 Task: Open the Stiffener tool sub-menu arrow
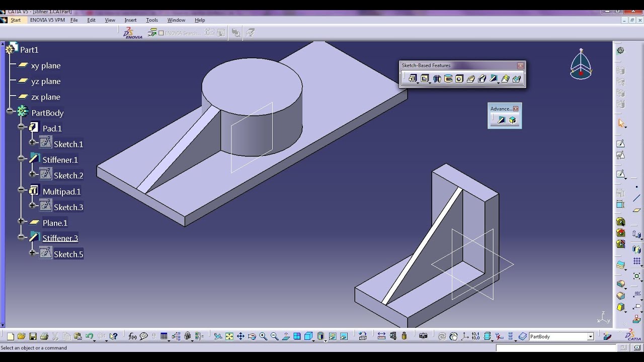498,83
